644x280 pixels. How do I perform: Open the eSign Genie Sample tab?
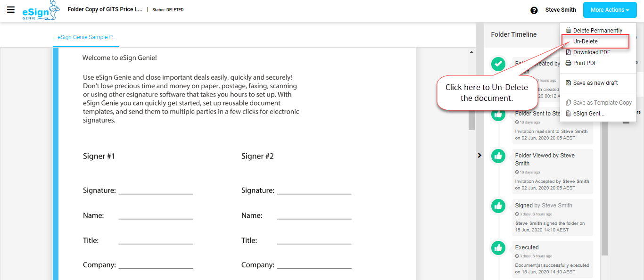86,37
